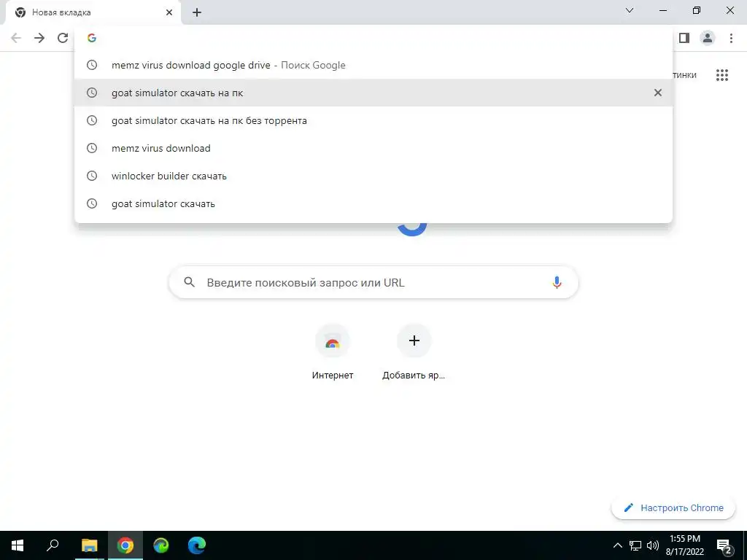The height and width of the screenshot is (560, 747).
Task: Launch the green-swirl Edge icon in taskbar
Action: 161,545
